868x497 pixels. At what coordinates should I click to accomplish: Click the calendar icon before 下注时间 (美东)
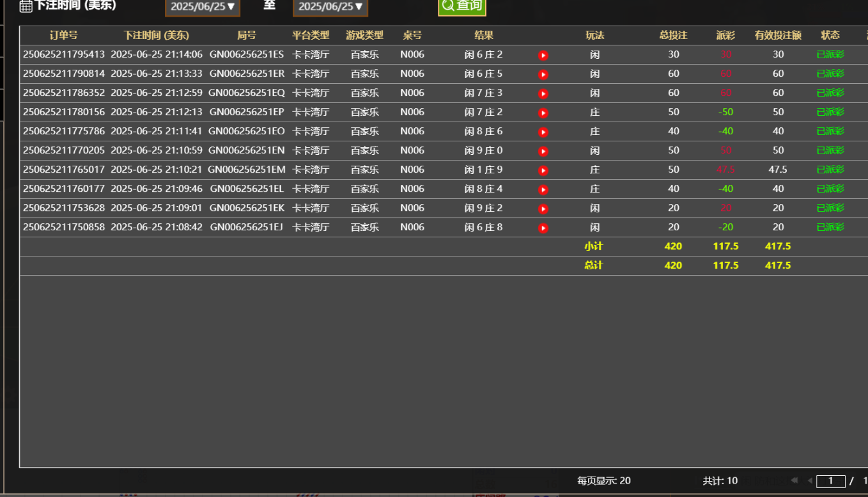(25, 6)
